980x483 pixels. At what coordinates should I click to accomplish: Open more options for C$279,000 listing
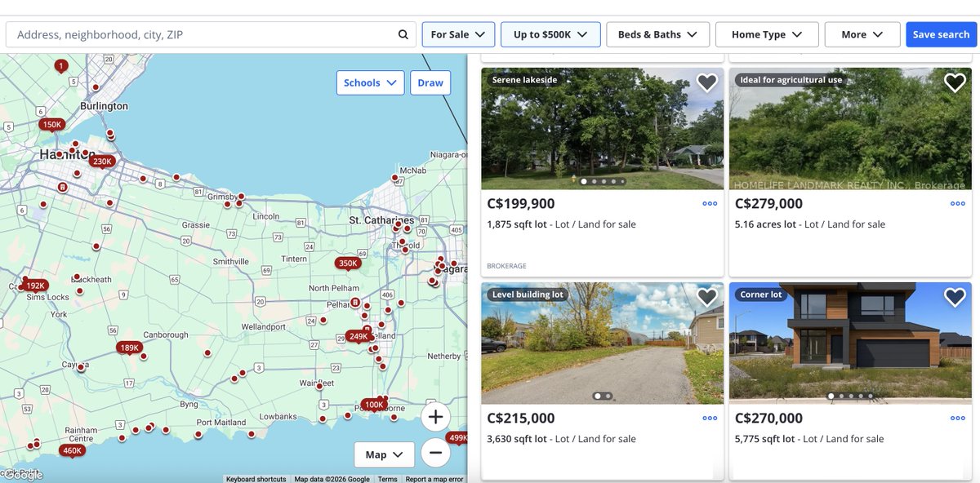pyautogui.click(x=958, y=204)
